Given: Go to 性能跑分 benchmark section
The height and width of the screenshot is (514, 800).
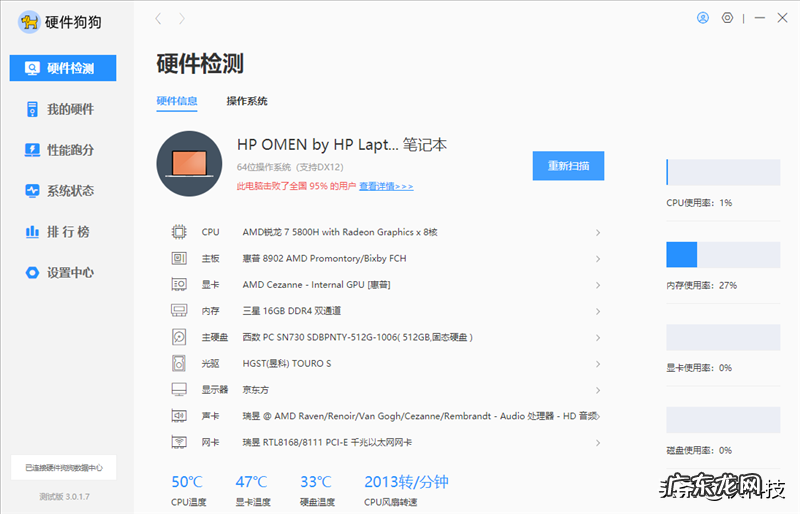Looking at the screenshot, I should 60,150.
